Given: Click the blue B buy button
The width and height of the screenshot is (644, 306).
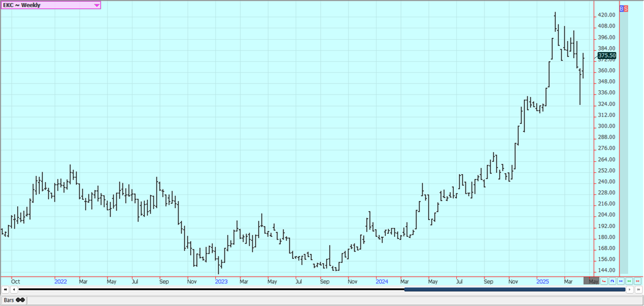Looking at the screenshot, I should (x=622, y=8).
